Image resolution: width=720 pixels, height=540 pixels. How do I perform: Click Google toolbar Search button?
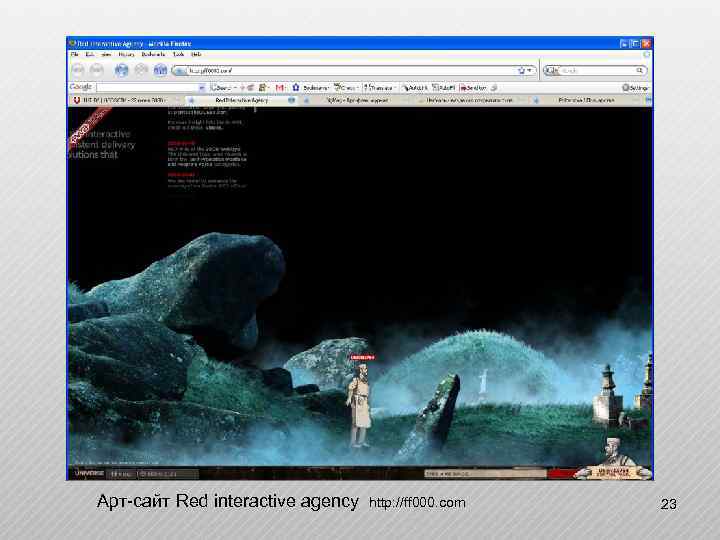coord(222,87)
